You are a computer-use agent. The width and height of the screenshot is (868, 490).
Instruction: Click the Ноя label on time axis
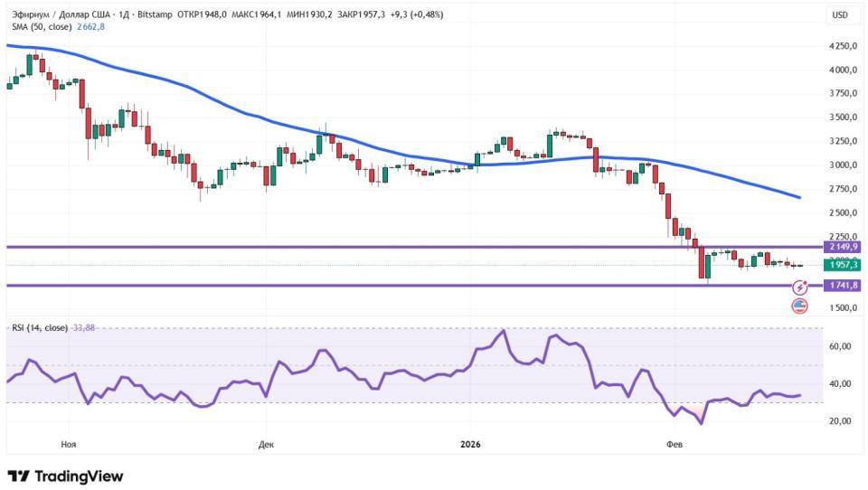point(68,444)
